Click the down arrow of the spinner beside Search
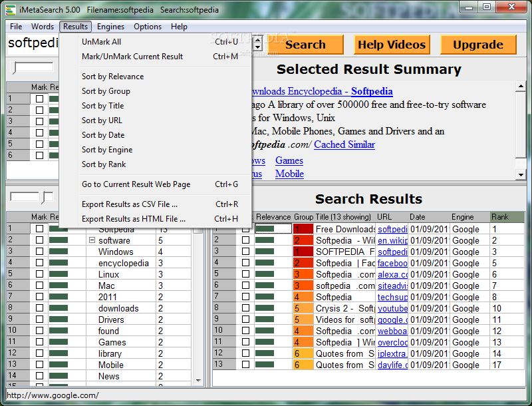Viewport: 532px width, 406px height. (x=258, y=48)
